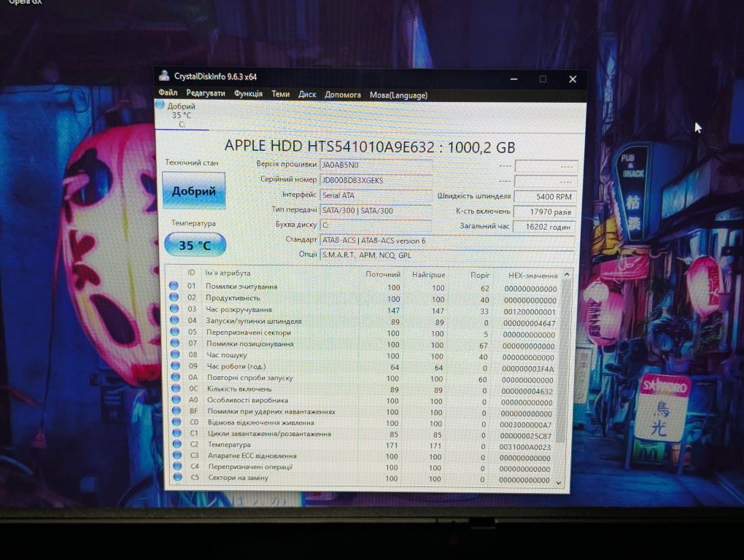Click the serial number field

point(376,180)
